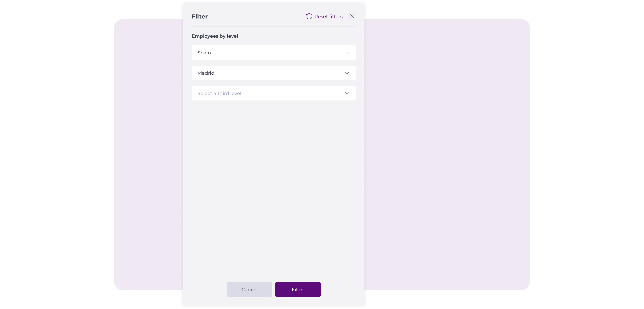Click the Employees by level label

click(214, 36)
